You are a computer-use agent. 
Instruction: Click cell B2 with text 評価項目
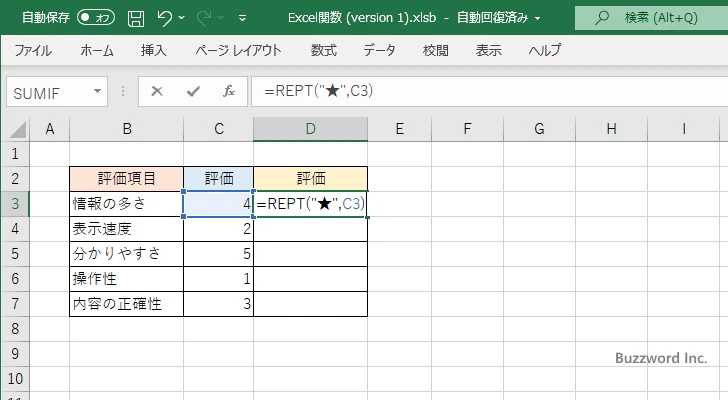(127, 179)
